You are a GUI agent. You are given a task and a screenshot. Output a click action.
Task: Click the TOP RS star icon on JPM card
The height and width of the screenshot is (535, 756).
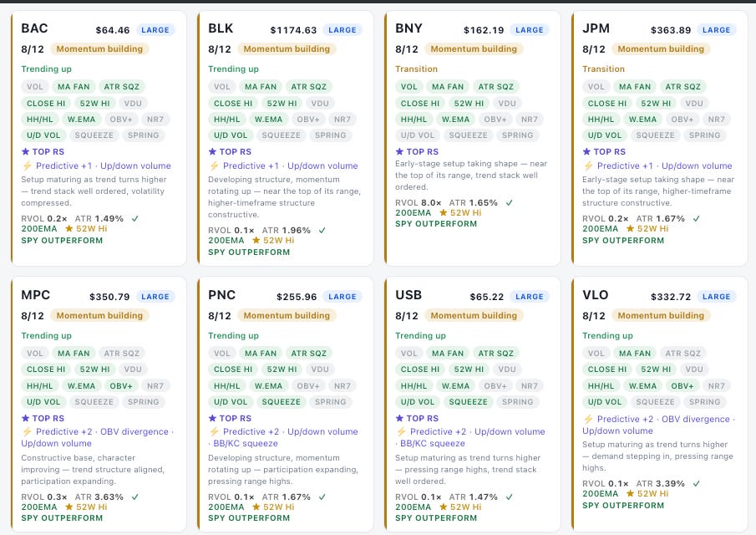click(x=586, y=151)
